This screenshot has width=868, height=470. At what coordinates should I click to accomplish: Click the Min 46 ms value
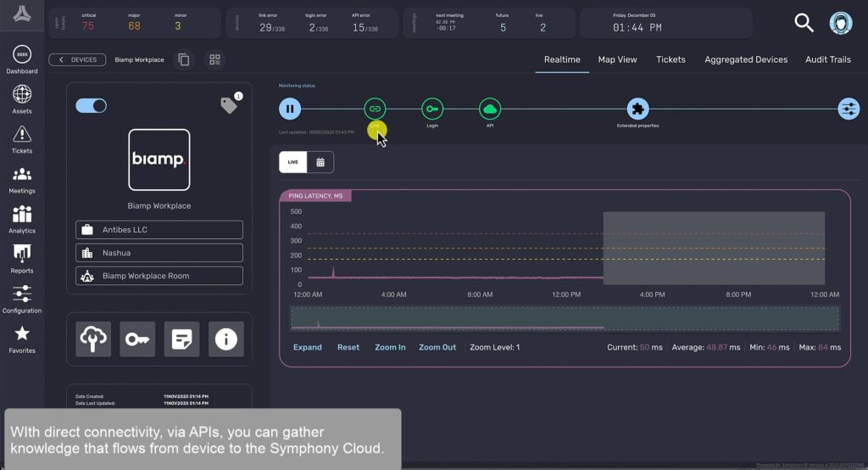771,348
